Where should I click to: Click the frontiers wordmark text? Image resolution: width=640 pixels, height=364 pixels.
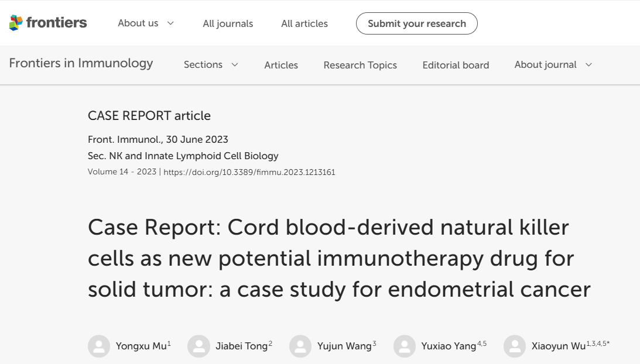coord(57,22)
